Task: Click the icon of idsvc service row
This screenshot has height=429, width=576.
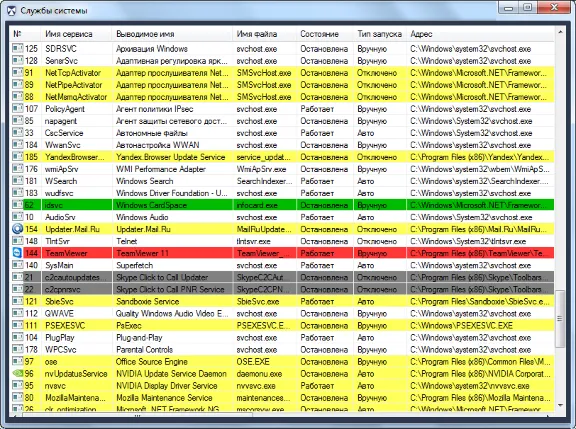Action: pyautogui.click(x=17, y=205)
